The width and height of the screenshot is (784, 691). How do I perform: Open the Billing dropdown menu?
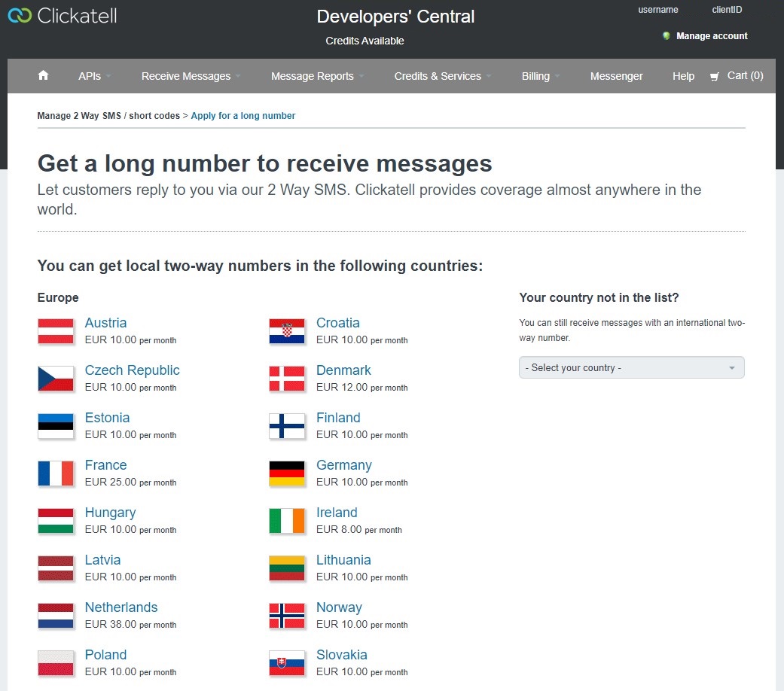[541, 76]
